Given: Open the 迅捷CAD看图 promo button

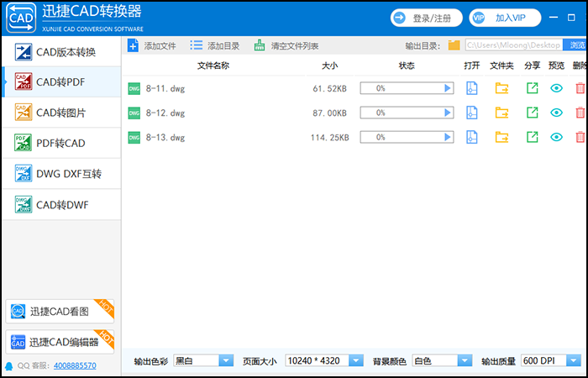Looking at the screenshot, I should [x=60, y=312].
